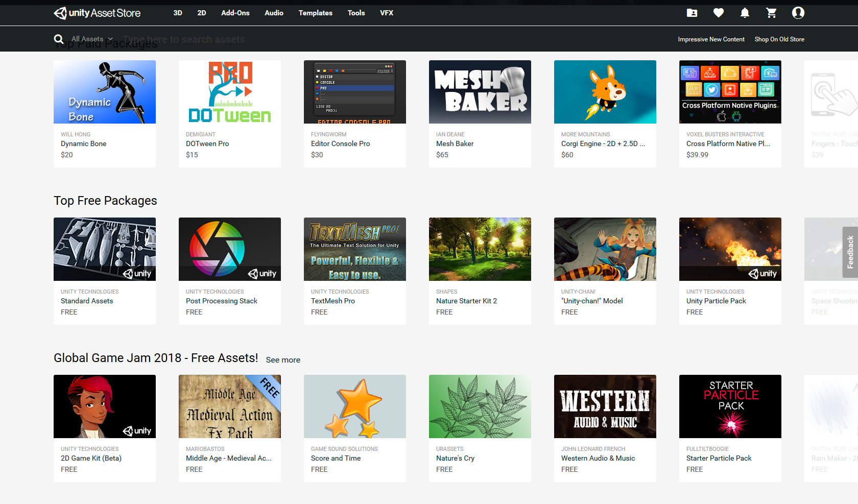Click the Mesh Baker title text
The height and width of the screenshot is (504, 858).
coord(455,144)
